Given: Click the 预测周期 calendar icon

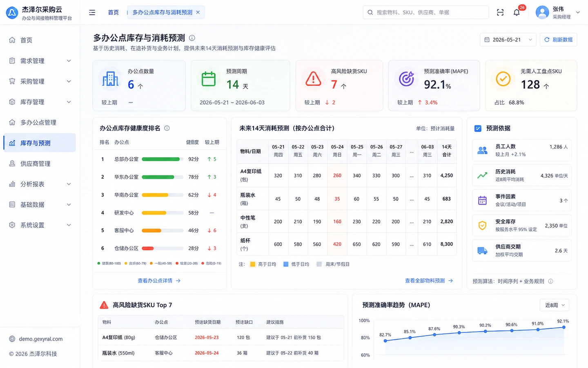Looking at the screenshot, I should [x=209, y=79].
